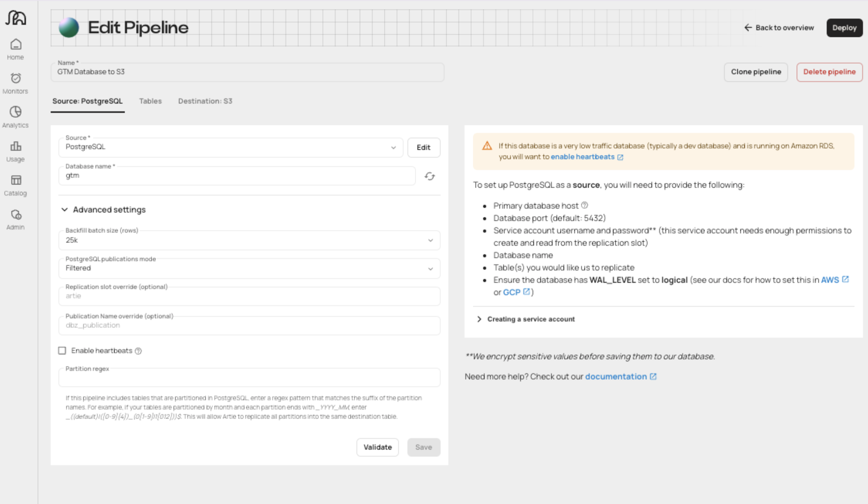868x504 pixels.
Task: Click the help icon next to Enable heartbeats
Action: point(138,351)
